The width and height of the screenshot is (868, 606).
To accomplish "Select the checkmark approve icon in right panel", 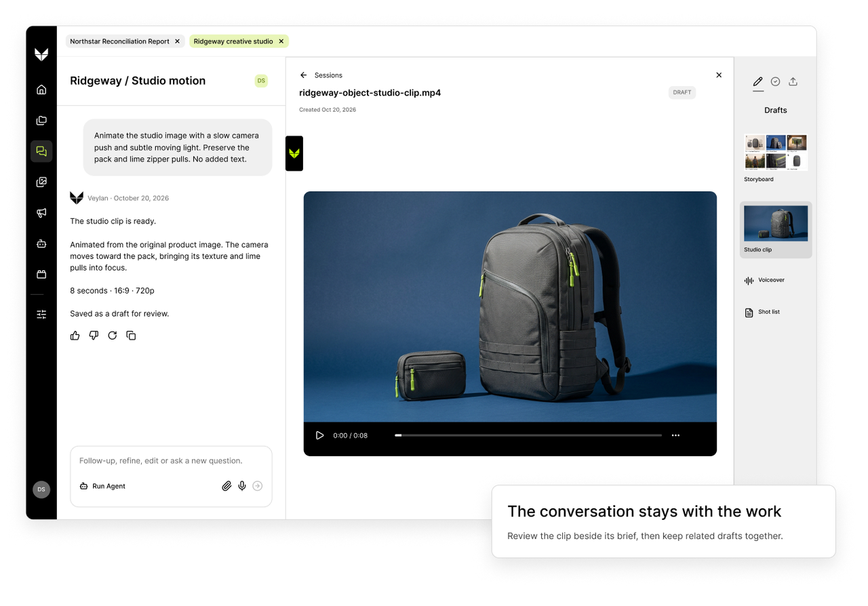I will click(x=775, y=81).
